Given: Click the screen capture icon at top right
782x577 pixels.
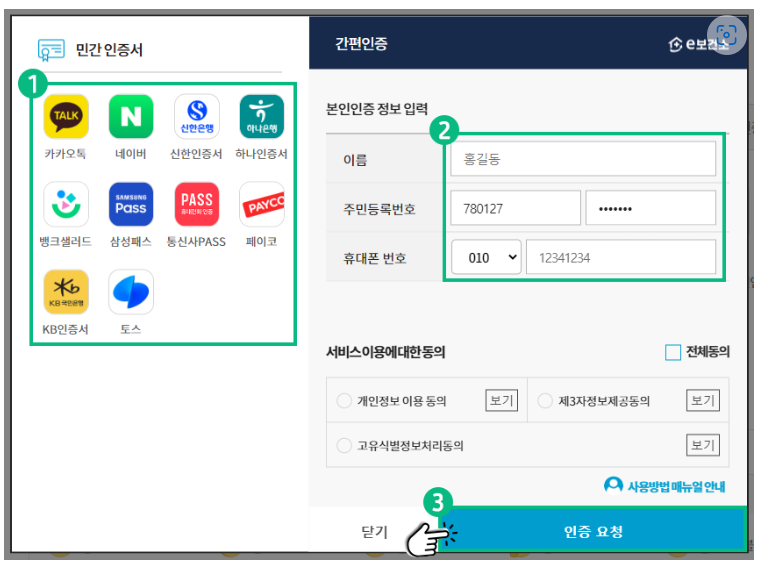Looking at the screenshot, I should [726, 34].
